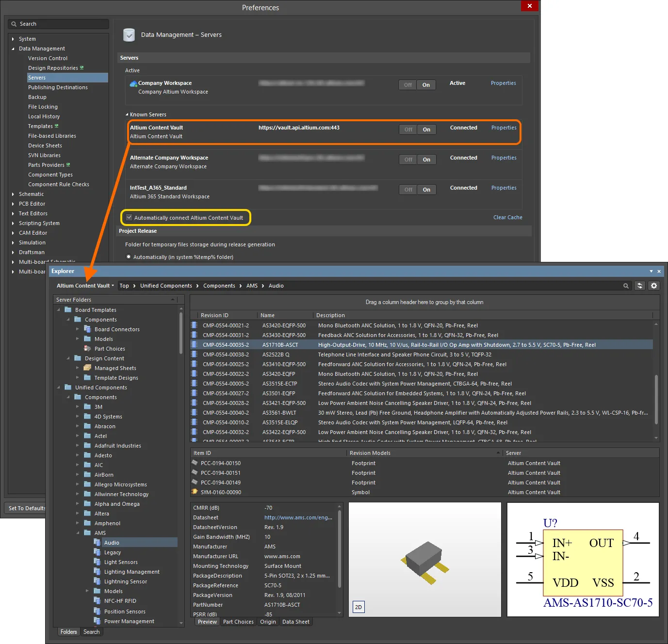Collapse the Unified Components folder node
The image size is (668, 644).
tap(59, 387)
